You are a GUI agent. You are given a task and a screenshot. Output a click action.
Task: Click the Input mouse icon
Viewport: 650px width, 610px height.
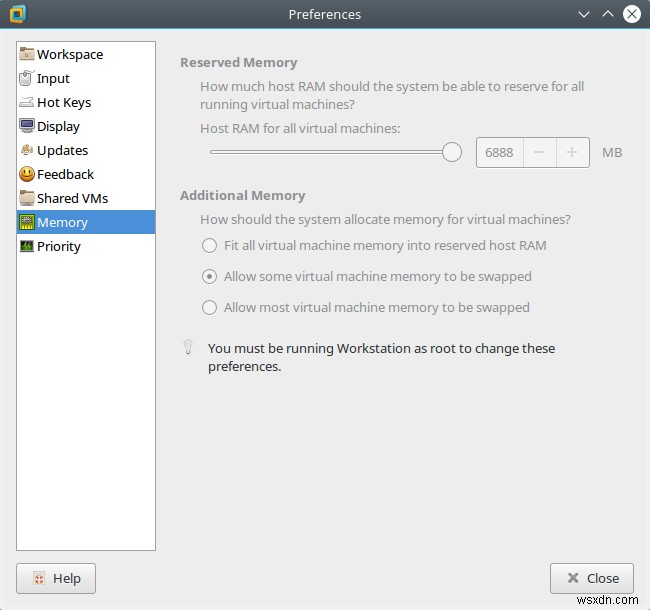(26, 78)
